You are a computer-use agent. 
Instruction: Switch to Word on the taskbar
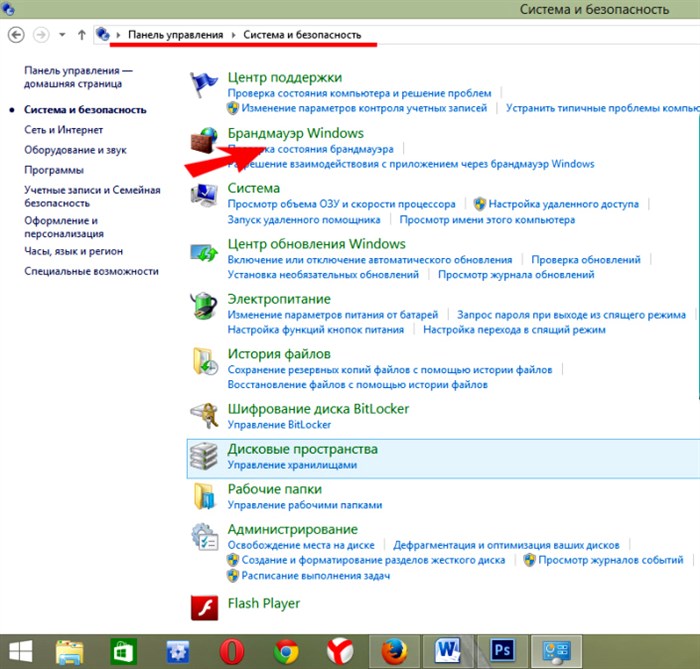pyautogui.click(x=448, y=652)
